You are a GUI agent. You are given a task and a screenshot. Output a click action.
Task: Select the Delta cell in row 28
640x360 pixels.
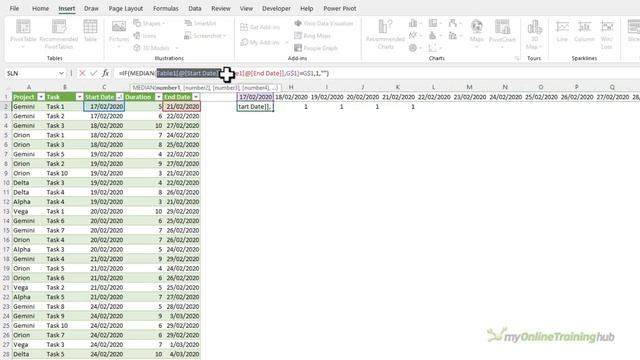click(x=29, y=354)
